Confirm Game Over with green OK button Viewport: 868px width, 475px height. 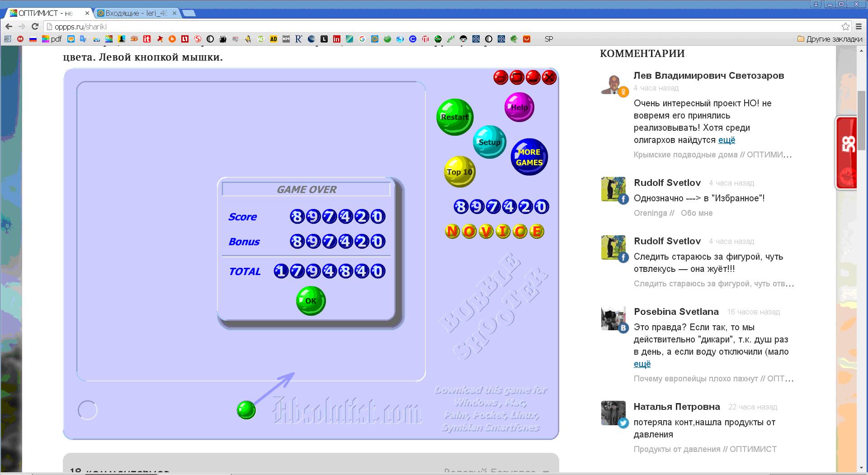pyautogui.click(x=311, y=301)
